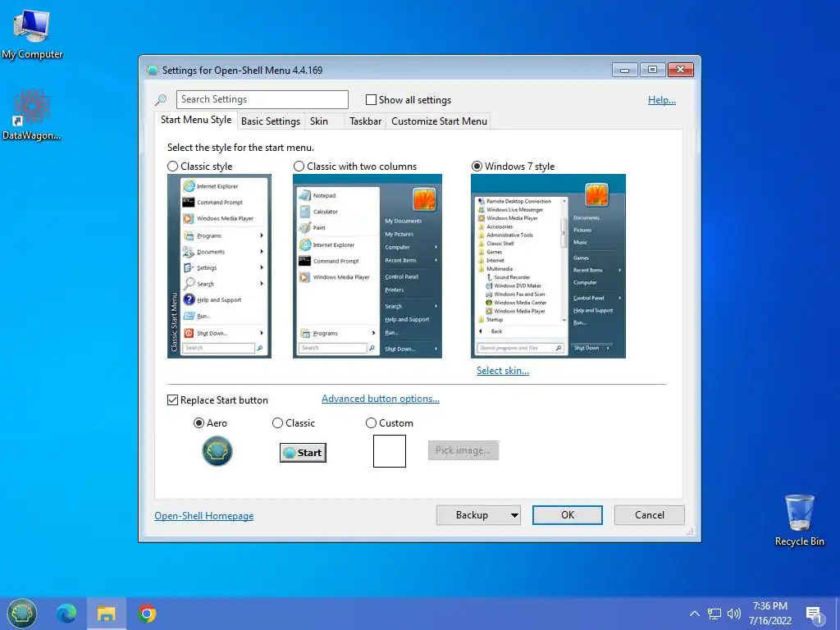Click the Classic style menu preview image
Image resolution: width=840 pixels, height=630 pixels.
point(219,267)
